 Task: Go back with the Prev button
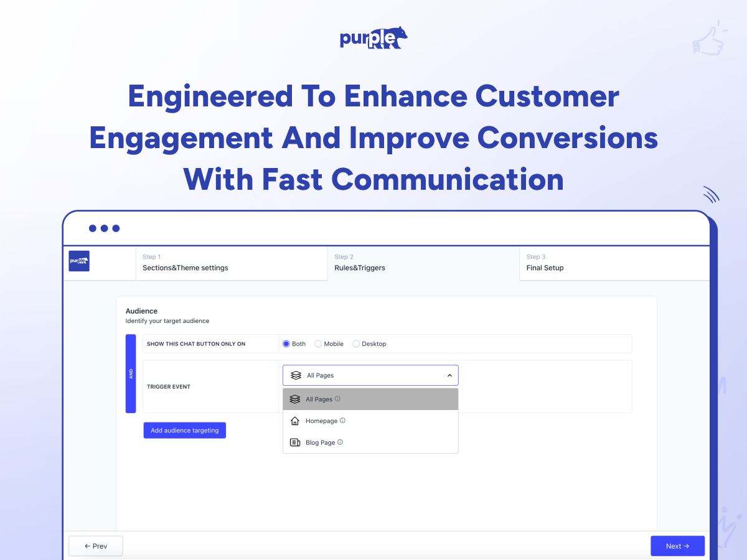[x=96, y=546]
